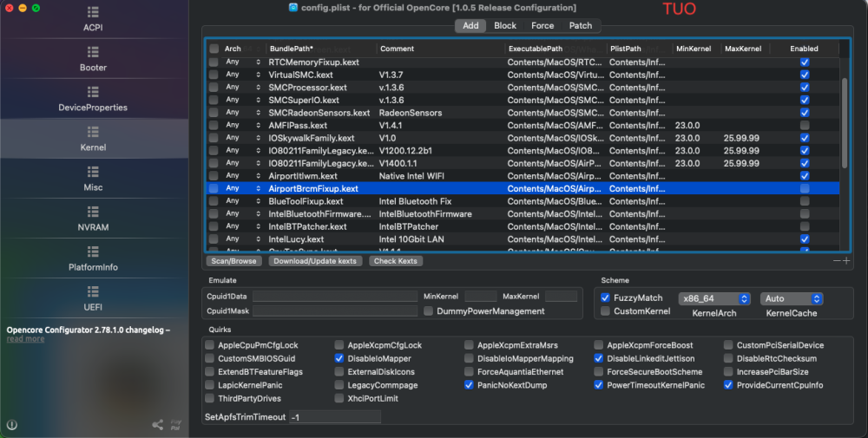Switch to the Block tab

(x=505, y=25)
